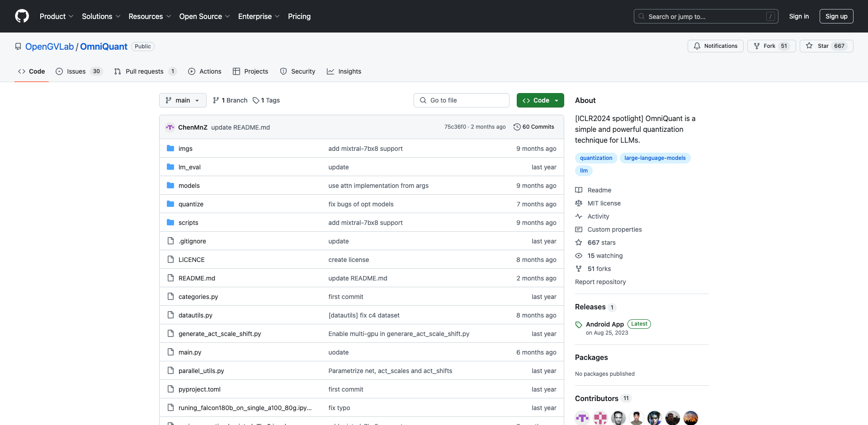The height and width of the screenshot is (425, 868).
Task: Expand the Resources menu
Action: pos(150,16)
